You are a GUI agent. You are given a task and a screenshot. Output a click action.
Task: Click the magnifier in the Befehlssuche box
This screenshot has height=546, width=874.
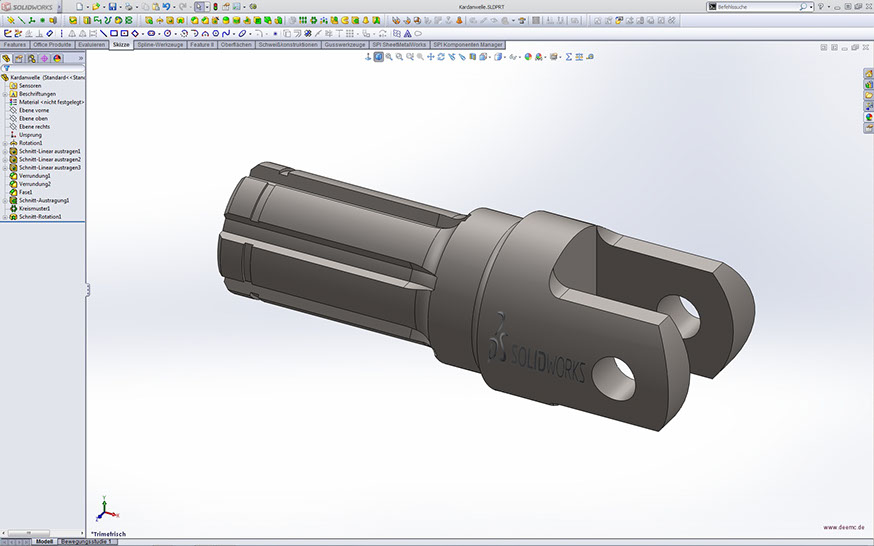coord(802,7)
